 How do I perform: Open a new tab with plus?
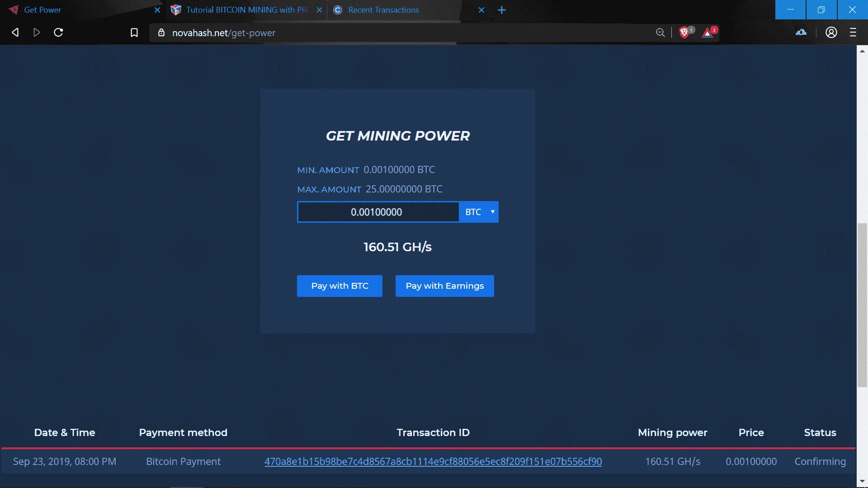502,10
